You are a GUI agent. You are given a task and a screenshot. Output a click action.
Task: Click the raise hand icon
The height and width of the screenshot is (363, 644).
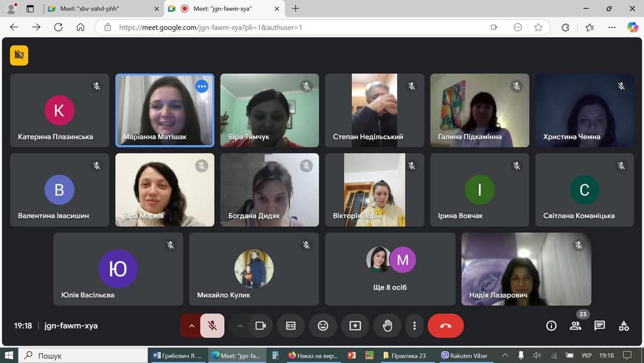click(387, 325)
